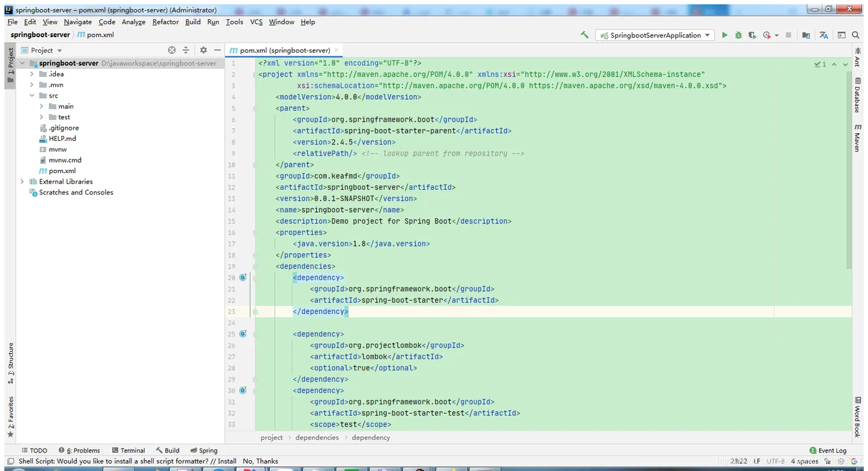Viewport: 868px width, 471px height.
Task: Click No, Thanks in notification
Action: pos(260,461)
